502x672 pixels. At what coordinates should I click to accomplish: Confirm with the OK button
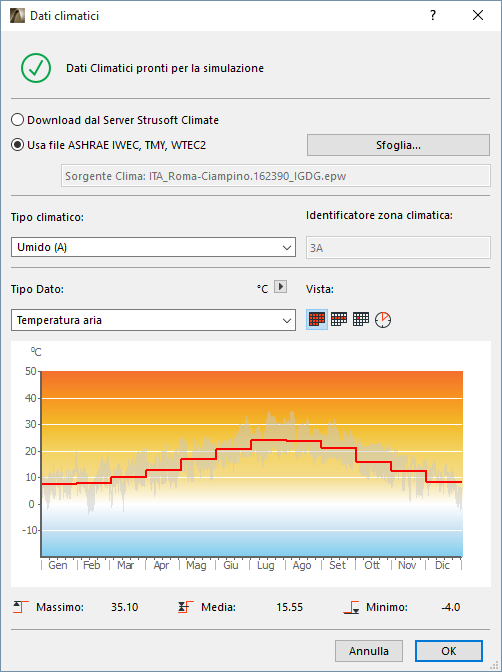(x=449, y=651)
